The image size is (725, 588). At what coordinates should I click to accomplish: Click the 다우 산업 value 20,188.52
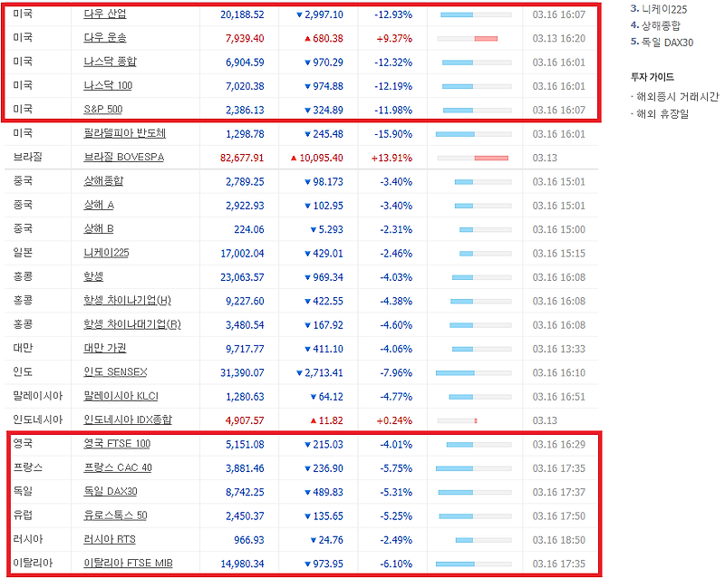[x=242, y=14]
